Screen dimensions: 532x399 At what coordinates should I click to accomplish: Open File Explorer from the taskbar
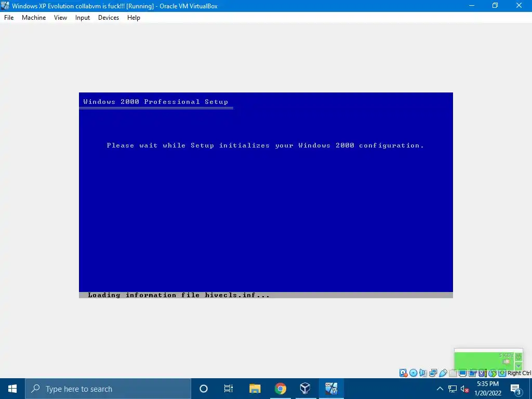click(255, 389)
